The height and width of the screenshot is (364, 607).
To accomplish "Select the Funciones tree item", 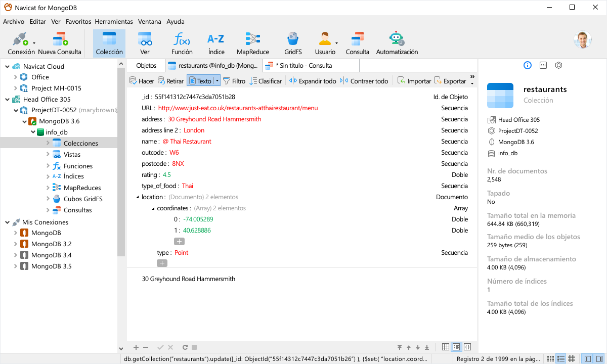I will [78, 166].
